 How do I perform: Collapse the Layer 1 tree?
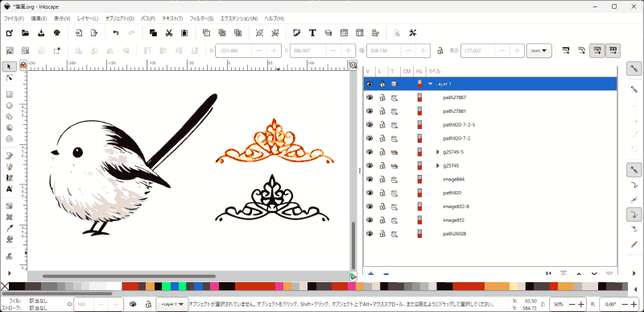[x=430, y=84]
